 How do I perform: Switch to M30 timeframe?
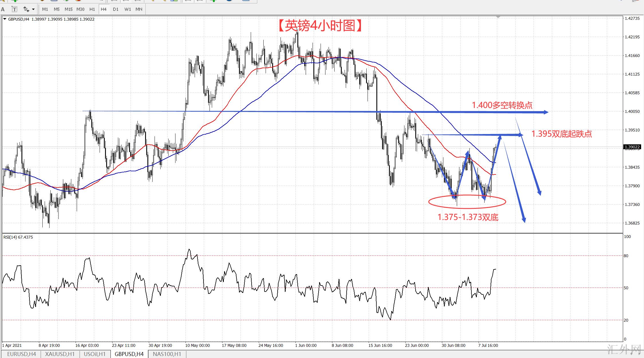click(80, 9)
